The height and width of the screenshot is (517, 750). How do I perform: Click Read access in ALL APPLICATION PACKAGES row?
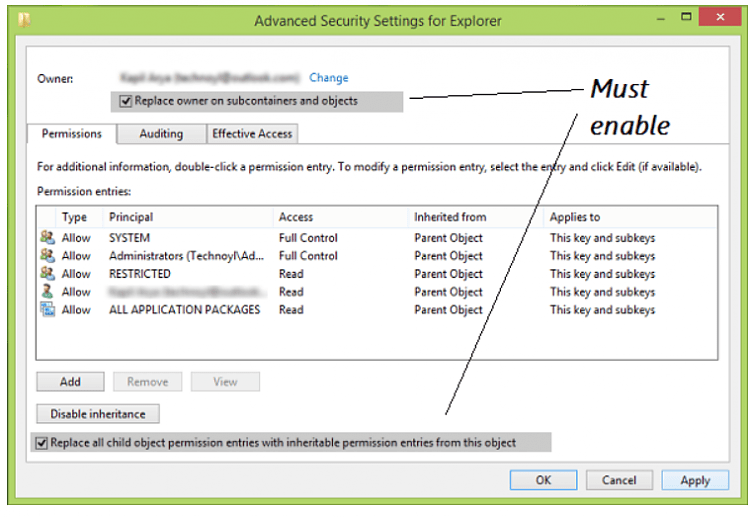tap(291, 310)
